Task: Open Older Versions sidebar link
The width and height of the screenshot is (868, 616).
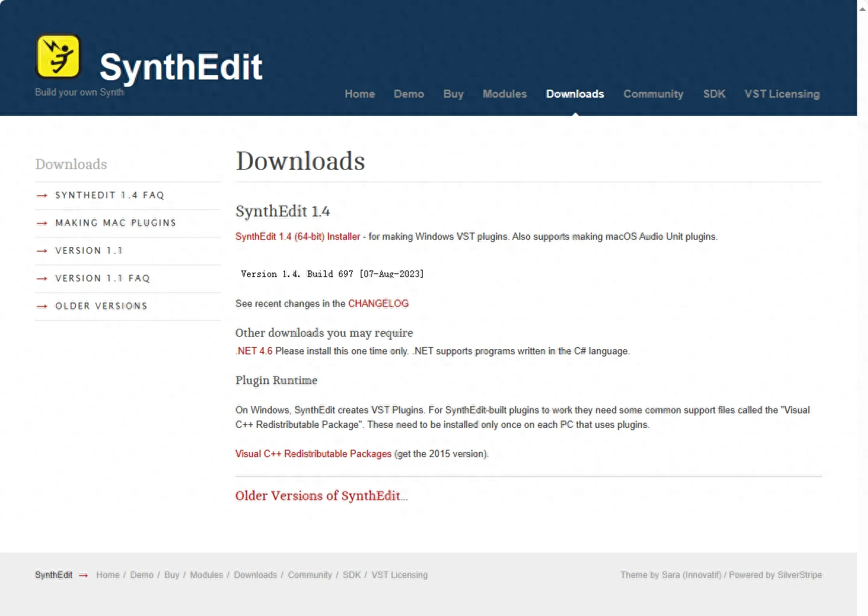Action: click(101, 305)
